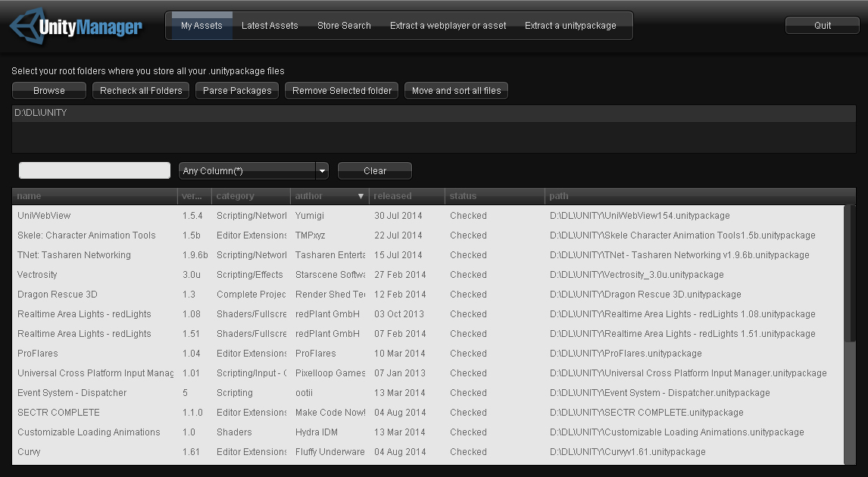This screenshot has height=477, width=868.
Task: Sort by the name column header
Action: click(94, 196)
